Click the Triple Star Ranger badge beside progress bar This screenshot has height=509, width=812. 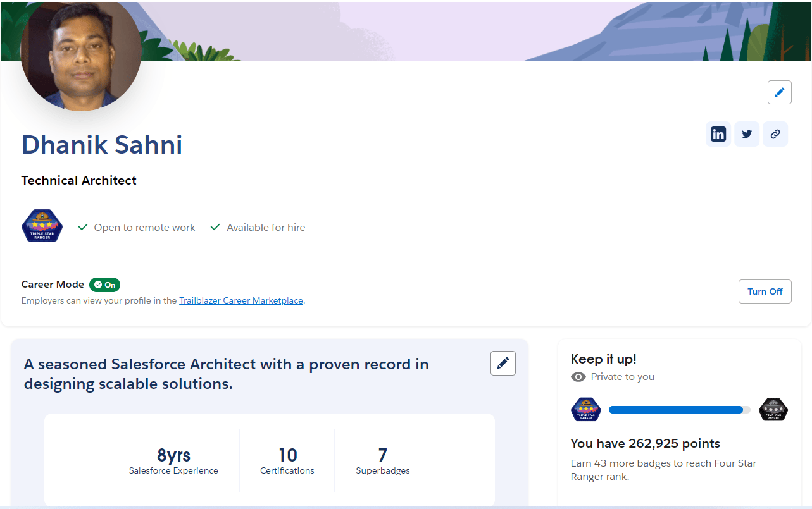click(x=585, y=409)
